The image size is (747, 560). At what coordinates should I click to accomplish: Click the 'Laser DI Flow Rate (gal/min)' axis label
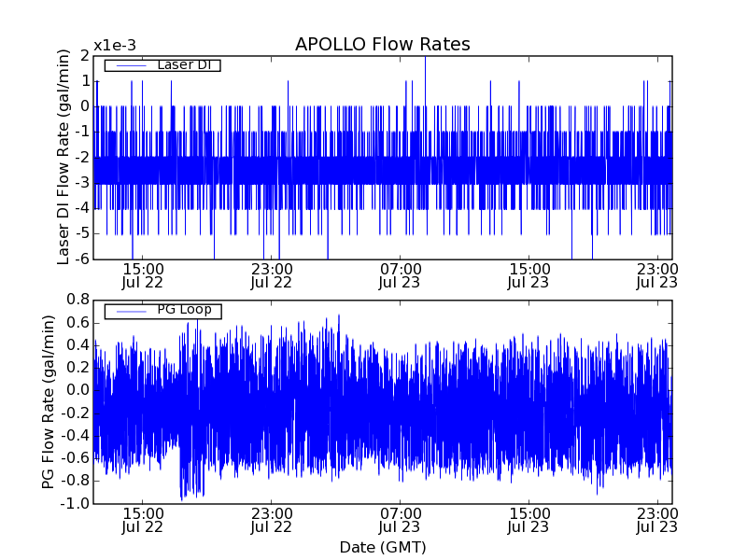click(63, 157)
